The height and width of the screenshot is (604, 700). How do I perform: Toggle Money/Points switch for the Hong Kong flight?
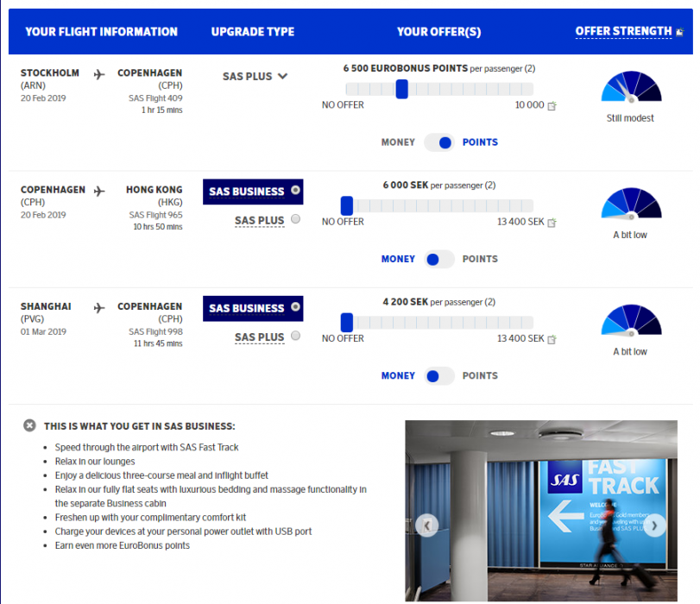pos(439,259)
